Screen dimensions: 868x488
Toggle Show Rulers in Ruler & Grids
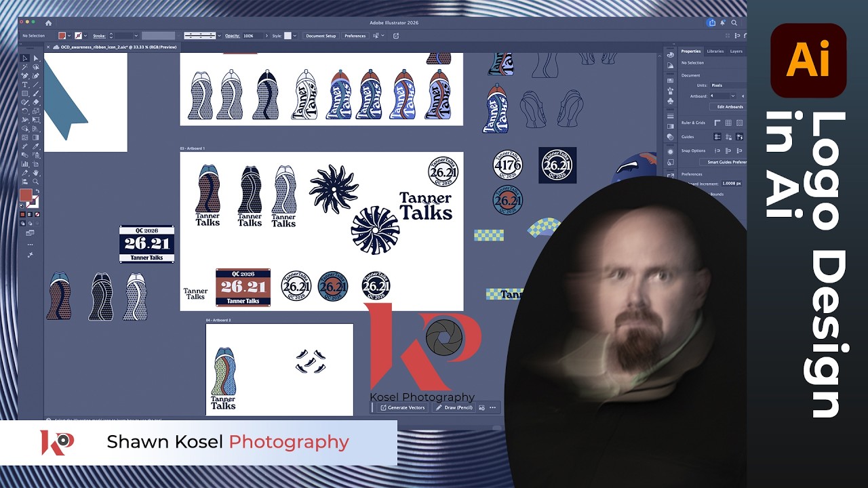[x=717, y=123]
